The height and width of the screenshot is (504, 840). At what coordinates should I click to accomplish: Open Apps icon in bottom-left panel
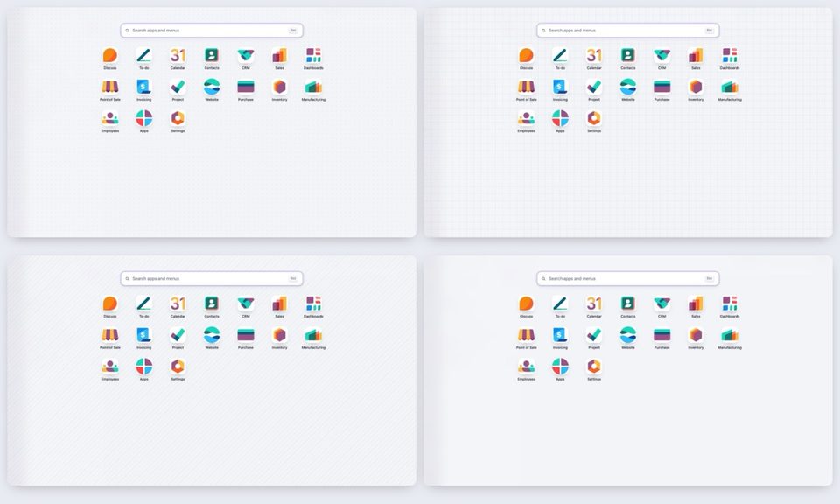(x=144, y=367)
